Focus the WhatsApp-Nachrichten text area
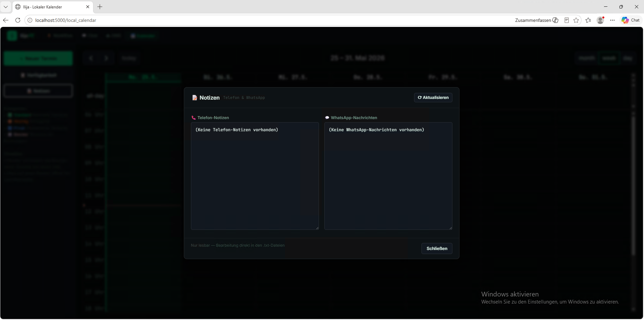644x320 pixels. 388,176
